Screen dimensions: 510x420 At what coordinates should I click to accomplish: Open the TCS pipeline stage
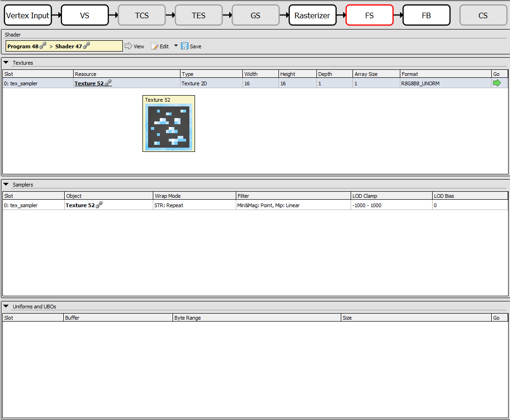[142, 15]
